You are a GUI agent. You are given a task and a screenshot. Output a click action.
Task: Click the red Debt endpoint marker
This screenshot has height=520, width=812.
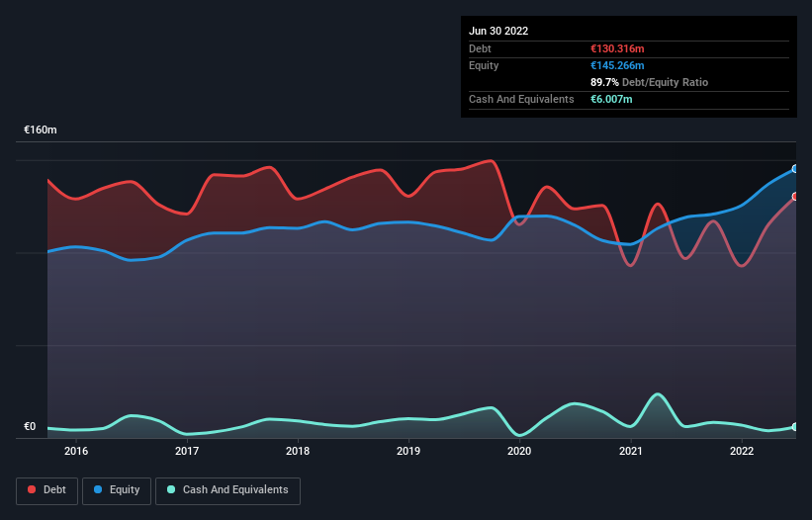795,197
